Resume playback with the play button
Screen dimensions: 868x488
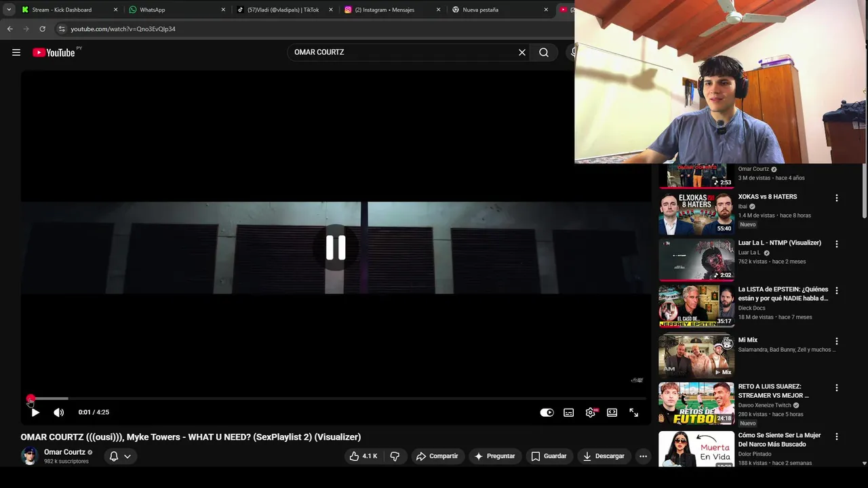tap(35, 412)
